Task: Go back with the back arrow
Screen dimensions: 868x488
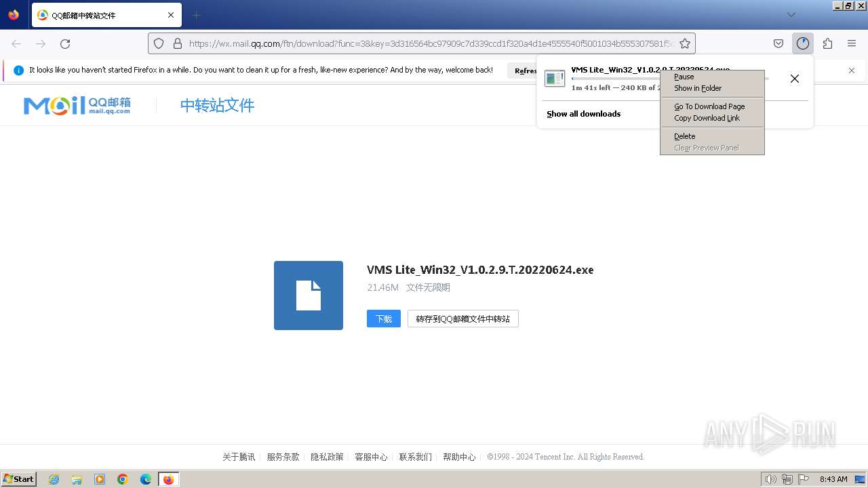Action: [16, 43]
